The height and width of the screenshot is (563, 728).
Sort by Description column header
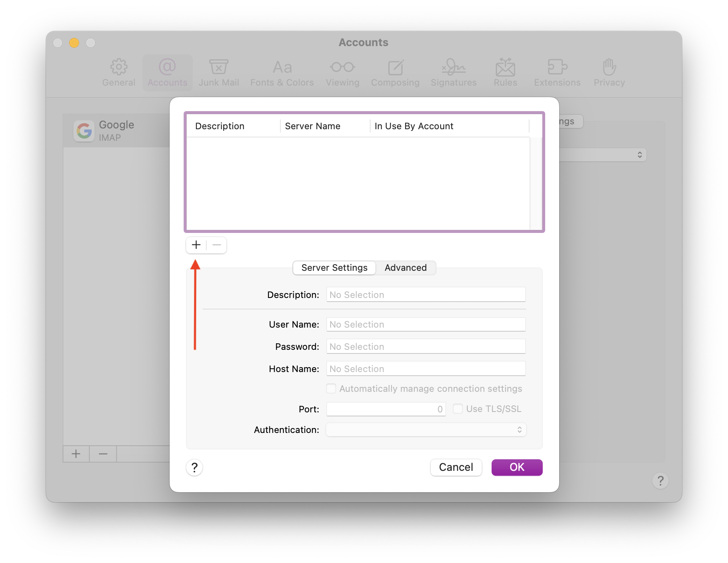click(x=233, y=126)
